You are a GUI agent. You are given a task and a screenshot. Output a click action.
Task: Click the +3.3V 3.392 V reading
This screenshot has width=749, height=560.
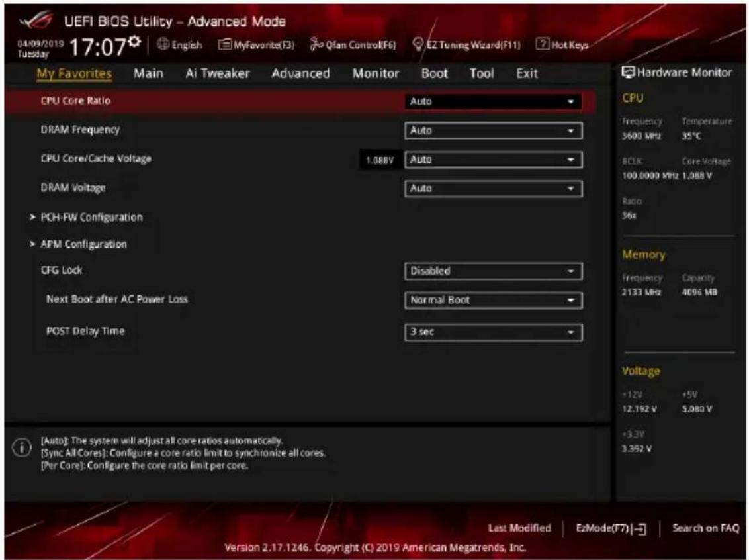click(637, 449)
